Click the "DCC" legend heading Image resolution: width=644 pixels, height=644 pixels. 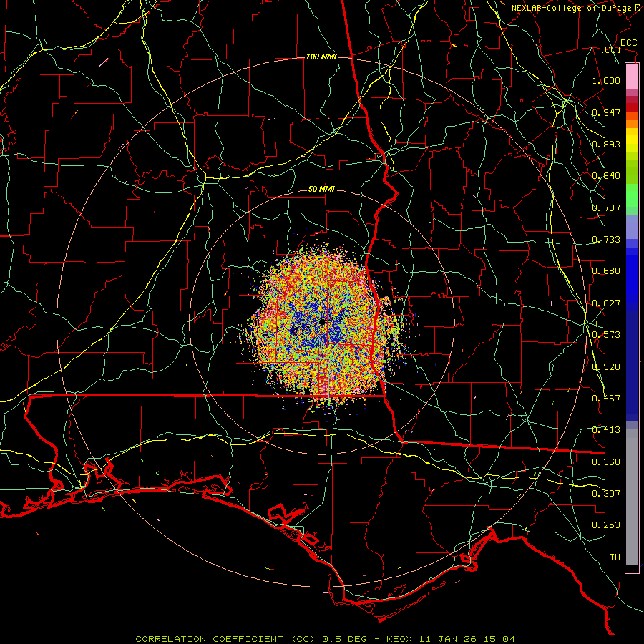[x=628, y=43]
